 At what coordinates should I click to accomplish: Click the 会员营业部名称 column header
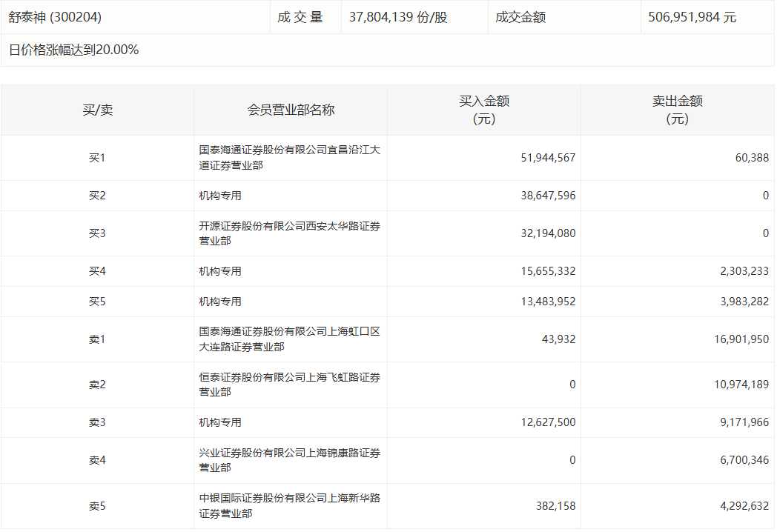(291, 110)
